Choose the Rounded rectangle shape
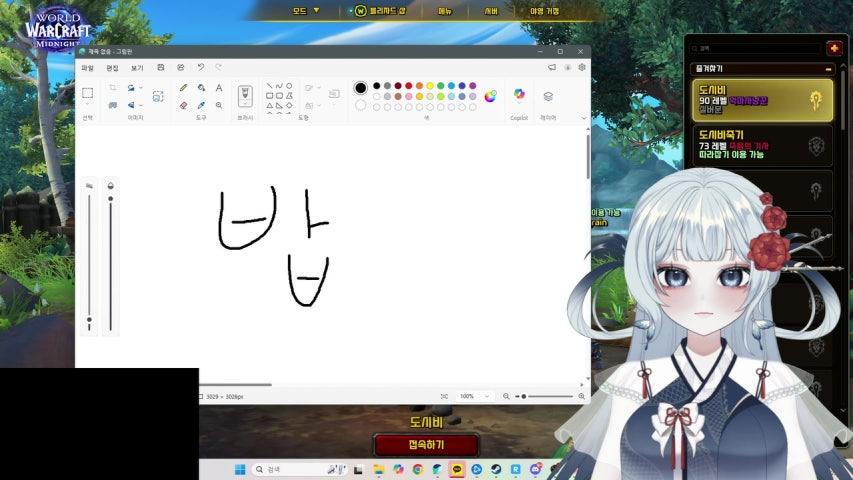 [x=279, y=96]
